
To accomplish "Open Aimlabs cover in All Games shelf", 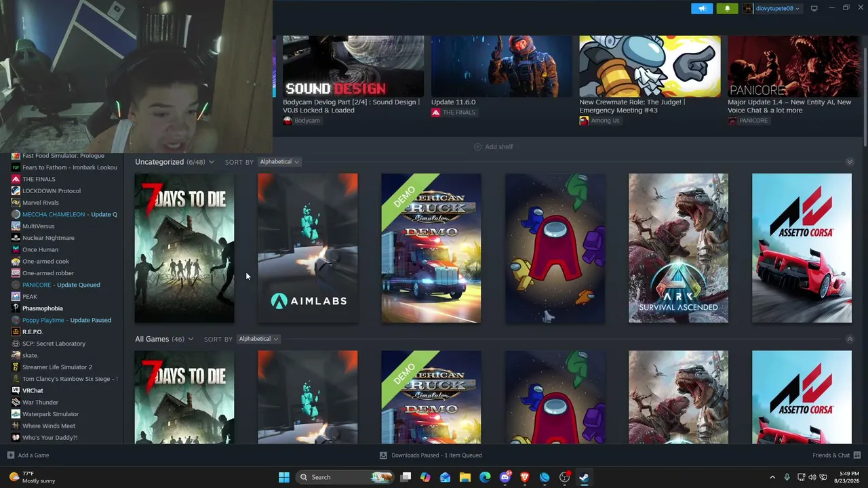I will (x=308, y=397).
